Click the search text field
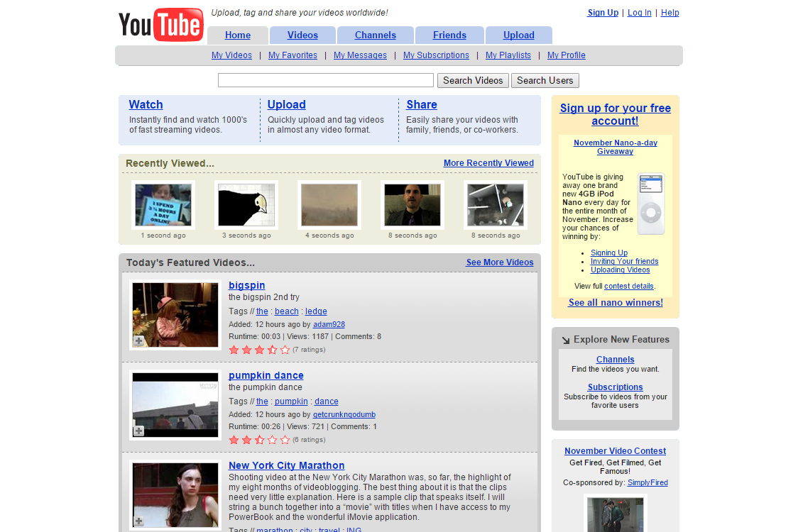The height and width of the screenshot is (532, 798). click(325, 80)
